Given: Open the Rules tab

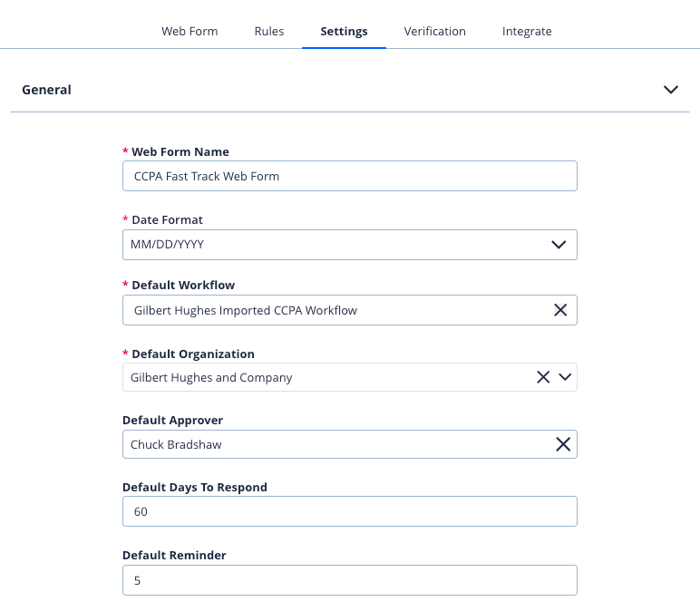Looking at the screenshot, I should (269, 31).
